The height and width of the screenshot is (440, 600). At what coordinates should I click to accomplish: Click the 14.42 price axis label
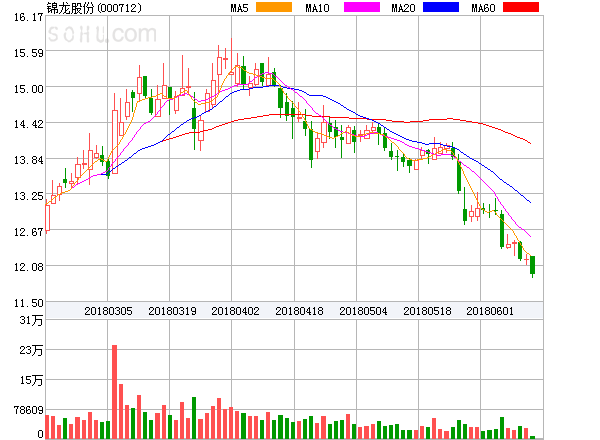[x=28, y=124]
